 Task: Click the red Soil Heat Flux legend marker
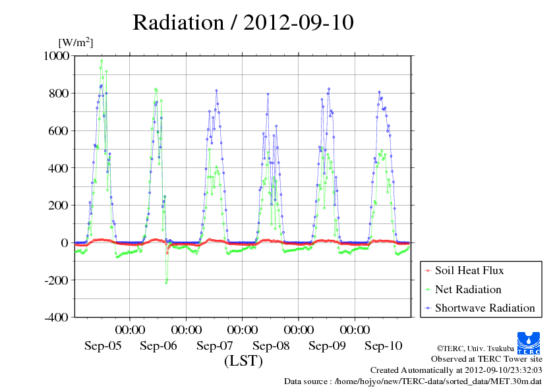(x=427, y=271)
